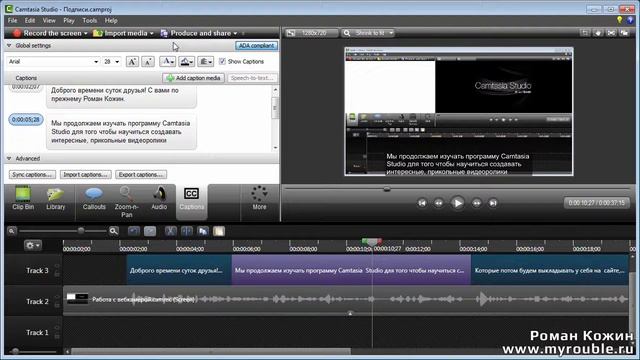Image resolution: width=640 pixels, height=360 pixels.
Task: Click the pan hand icon above preview
Action: point(598,33)
